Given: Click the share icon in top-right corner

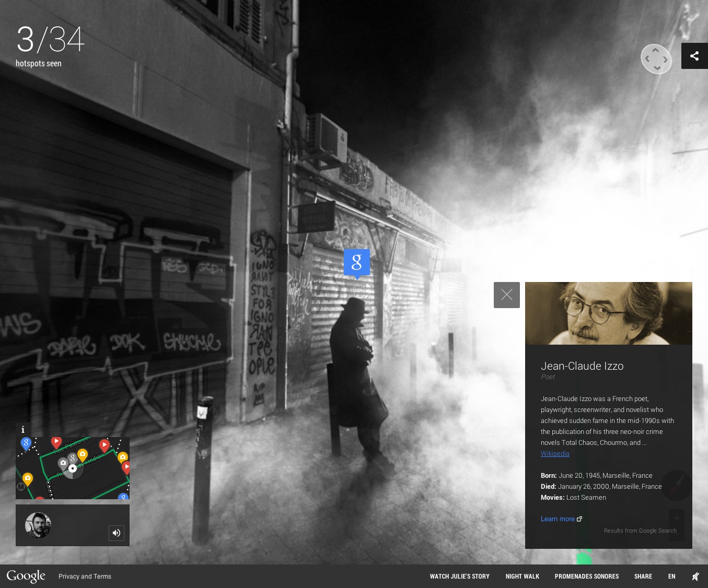Looking at the screenshot, I should pos(694,56).
